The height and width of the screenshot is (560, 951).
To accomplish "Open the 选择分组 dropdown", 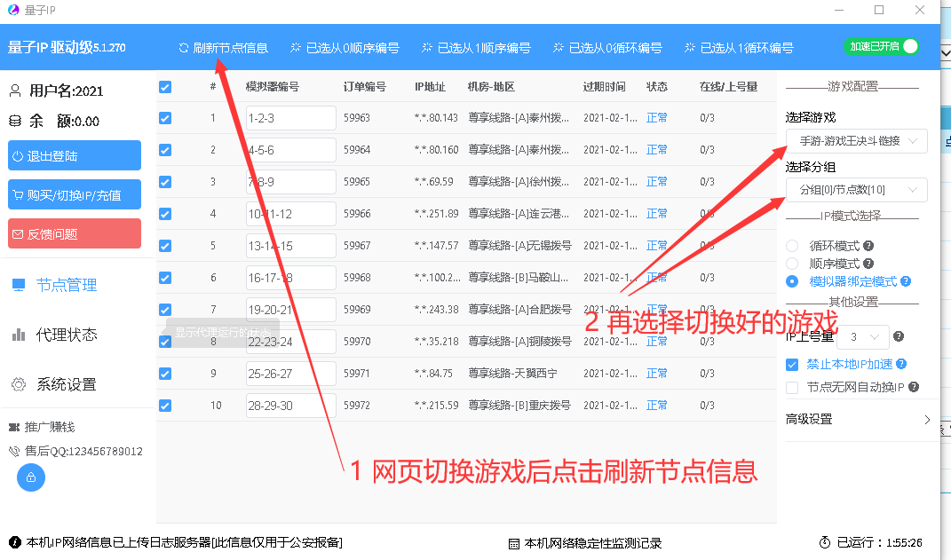I will point(856,190).
